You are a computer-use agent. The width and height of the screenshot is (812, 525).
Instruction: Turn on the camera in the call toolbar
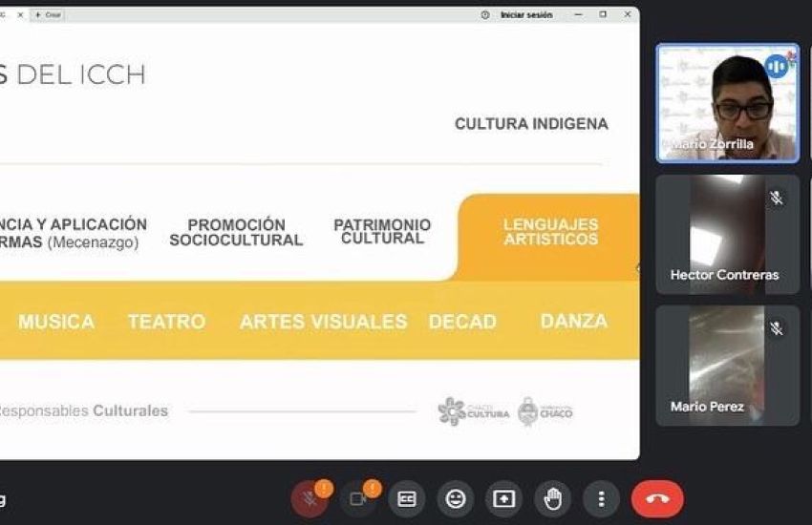tap(358, 499)
